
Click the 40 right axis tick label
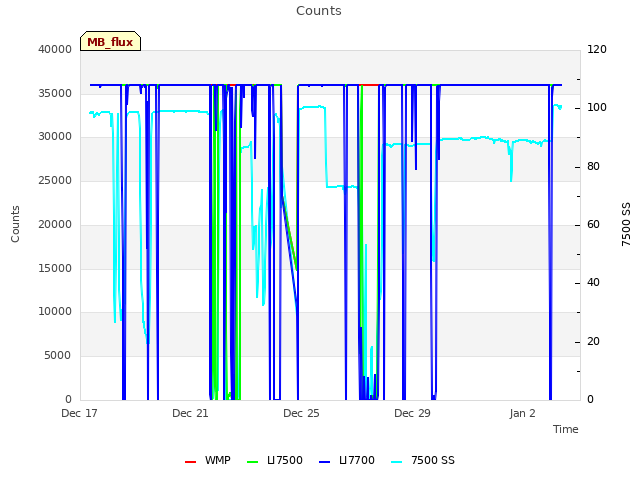pos(593,283)
